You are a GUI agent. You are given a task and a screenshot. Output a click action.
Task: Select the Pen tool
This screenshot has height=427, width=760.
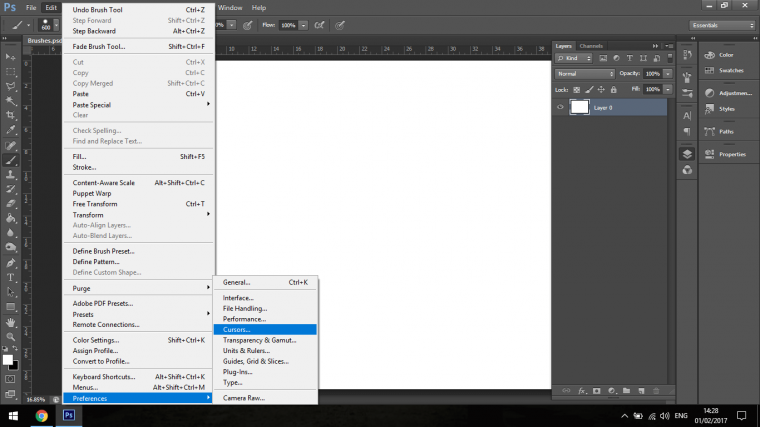tap(10, 263)
